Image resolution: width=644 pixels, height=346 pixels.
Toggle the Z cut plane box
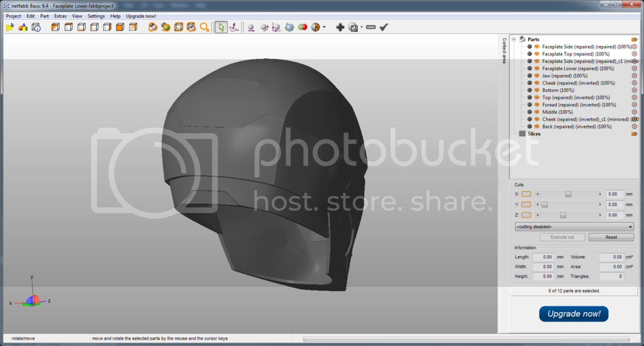coord(526,215)
